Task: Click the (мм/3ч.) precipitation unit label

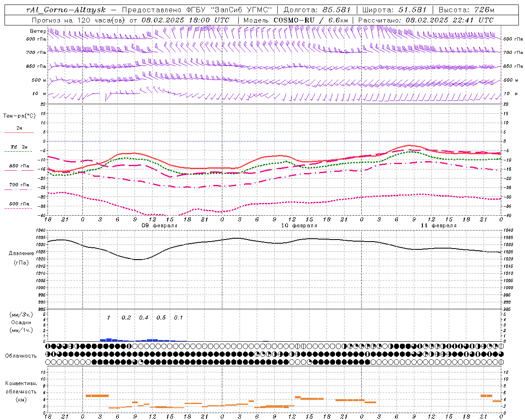Action: pos(21,315)
